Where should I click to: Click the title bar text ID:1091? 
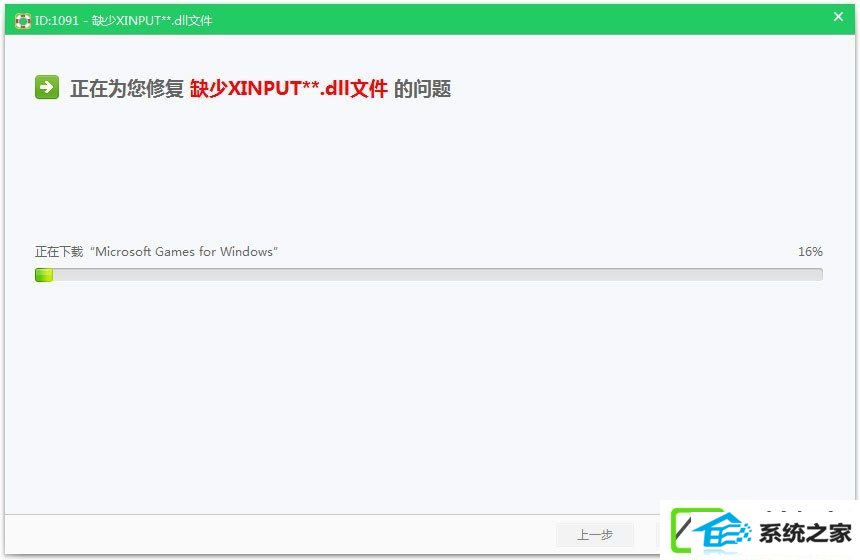click(56, 21)
